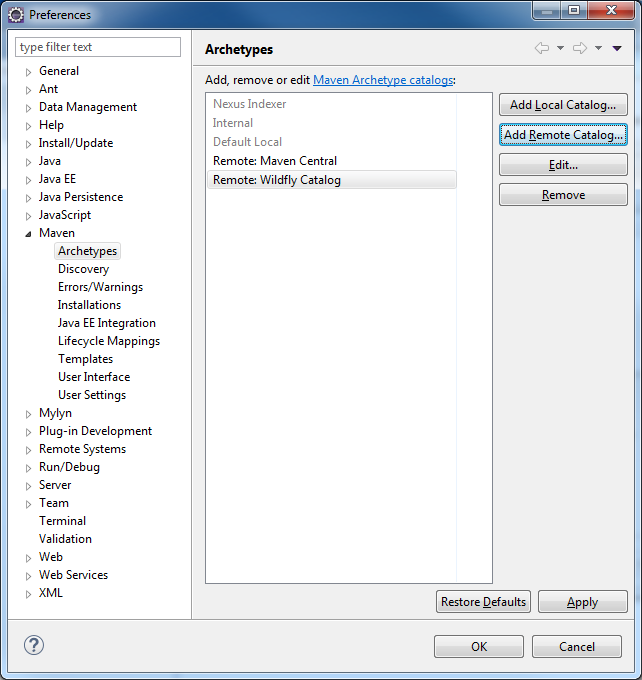Remove the selected catalog
Image resolution: width=642 pixels, height=680 pixels.
click(563, 195)
